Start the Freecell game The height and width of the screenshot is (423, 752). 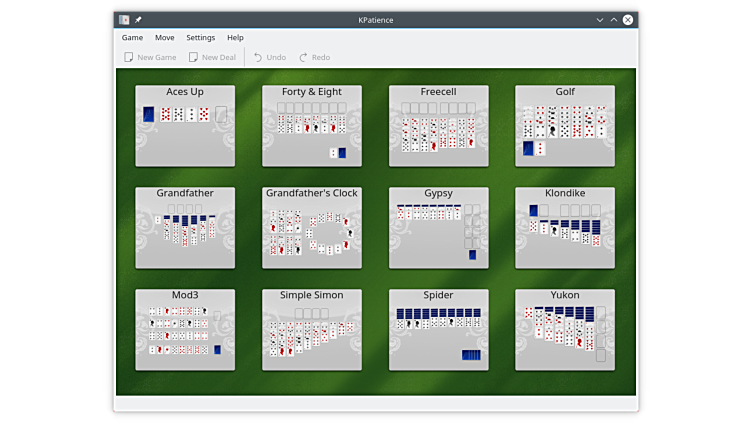[438, 126]
